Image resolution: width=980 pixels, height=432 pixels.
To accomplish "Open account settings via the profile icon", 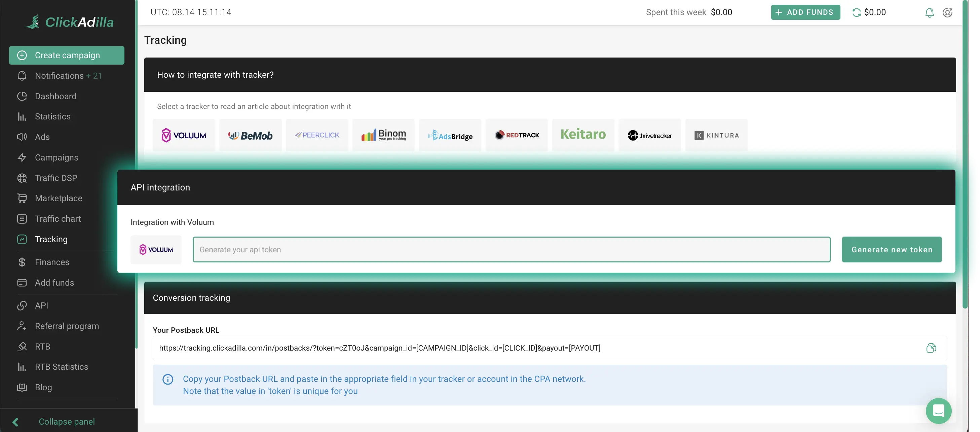I will click(948, 12).
